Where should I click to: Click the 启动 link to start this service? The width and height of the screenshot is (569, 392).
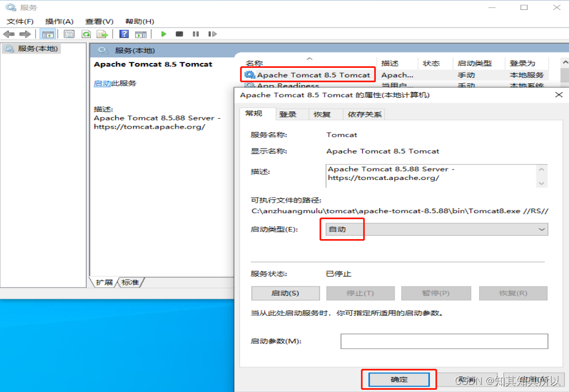(102, 83)
